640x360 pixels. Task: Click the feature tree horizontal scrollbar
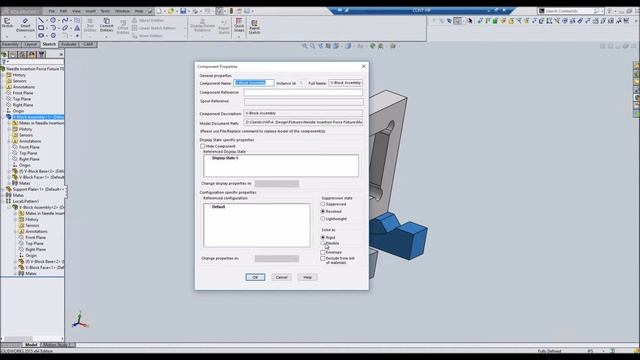point(32,339)
